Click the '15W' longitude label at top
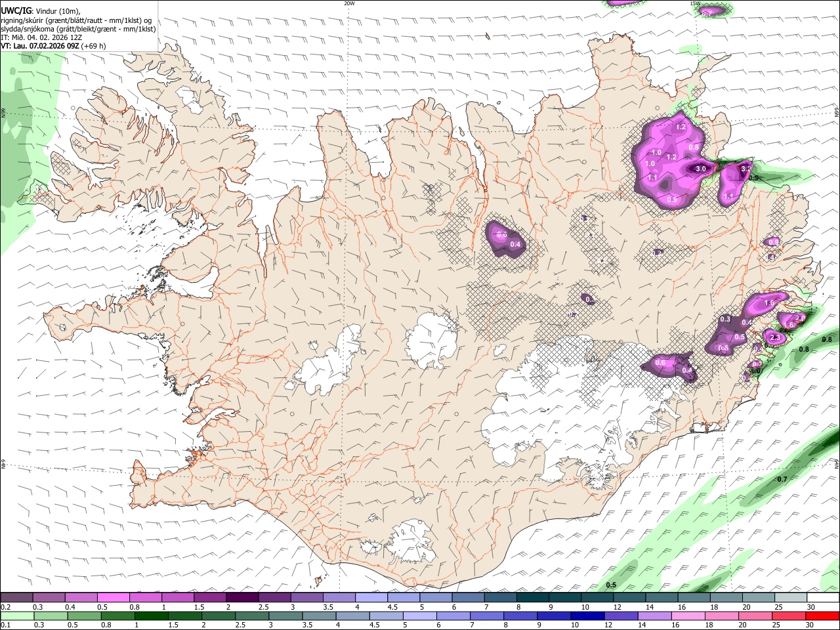The image size is (840, 630). tap(695, 3)
